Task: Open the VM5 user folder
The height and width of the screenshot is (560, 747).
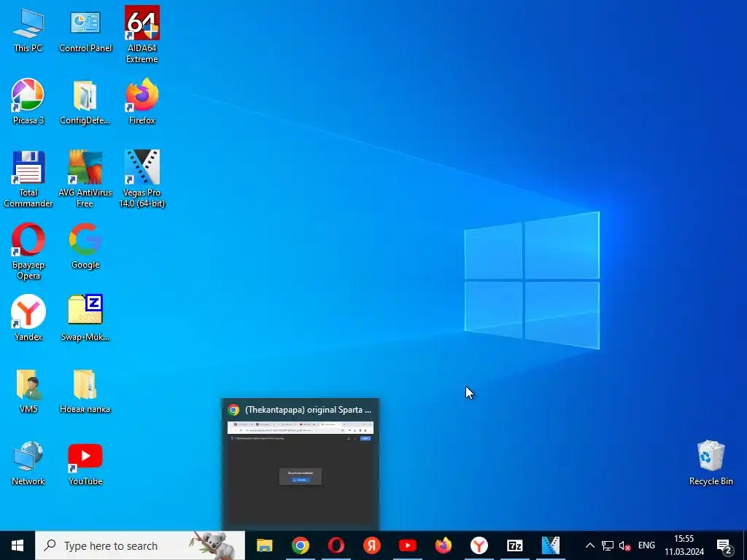Action: click(x=28, y=391)
